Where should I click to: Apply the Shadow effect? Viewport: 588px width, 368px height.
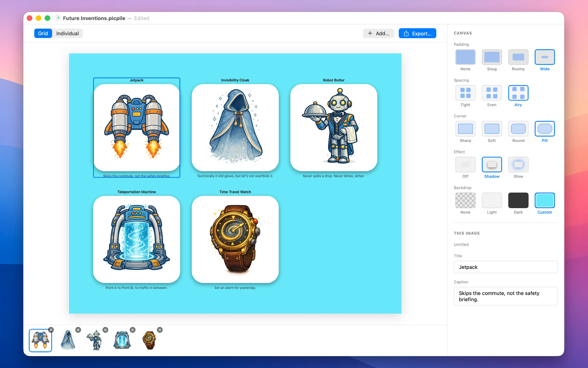tap(492, 164)
